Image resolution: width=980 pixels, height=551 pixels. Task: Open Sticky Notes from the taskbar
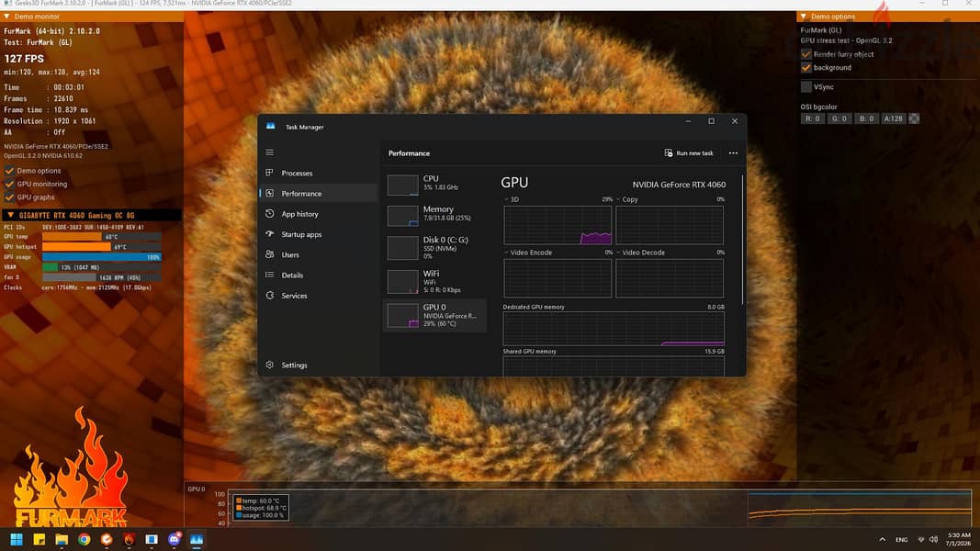[x=39, y=539]
